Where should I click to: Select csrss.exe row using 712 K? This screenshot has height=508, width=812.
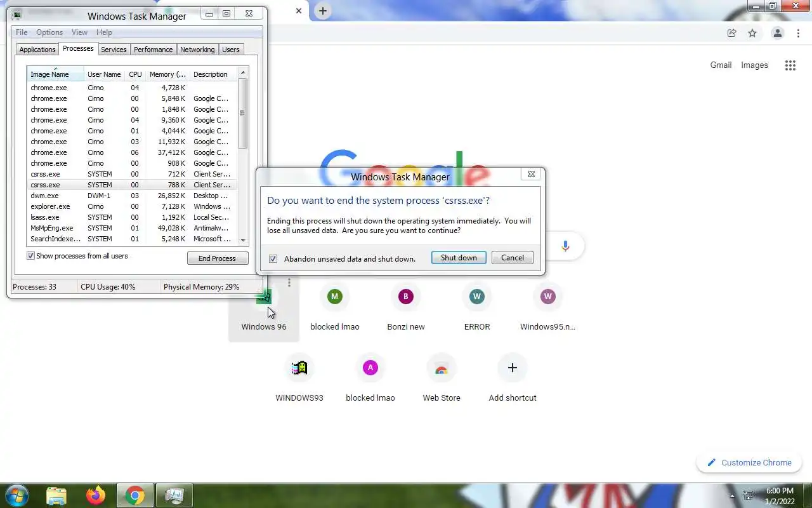pyautogui.click(x=132, y=174)
